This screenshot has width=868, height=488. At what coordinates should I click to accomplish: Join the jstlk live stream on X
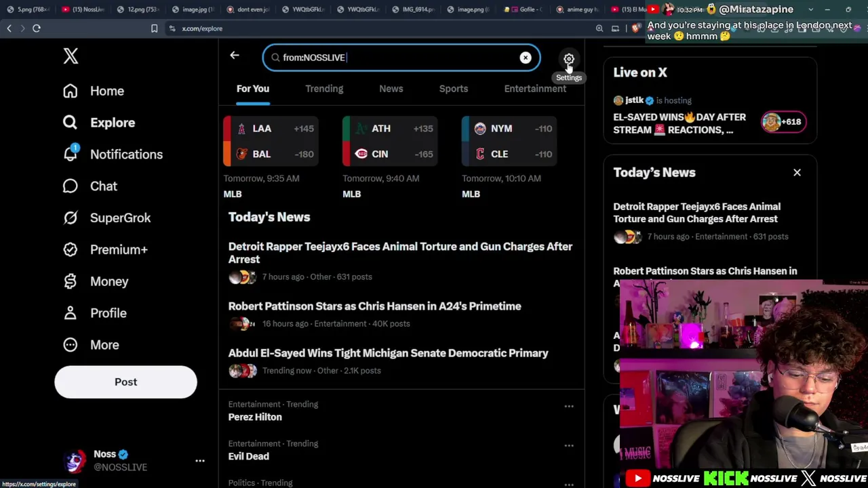pos(679,123)
